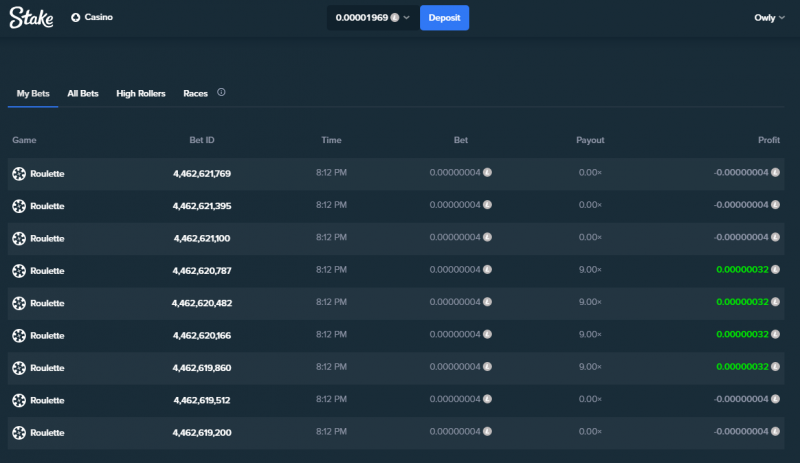Image resolution: width=800 pixels, height=463 pixels.
Task: Open bet ID 4,462,619,512
Action: coord(202,401)
